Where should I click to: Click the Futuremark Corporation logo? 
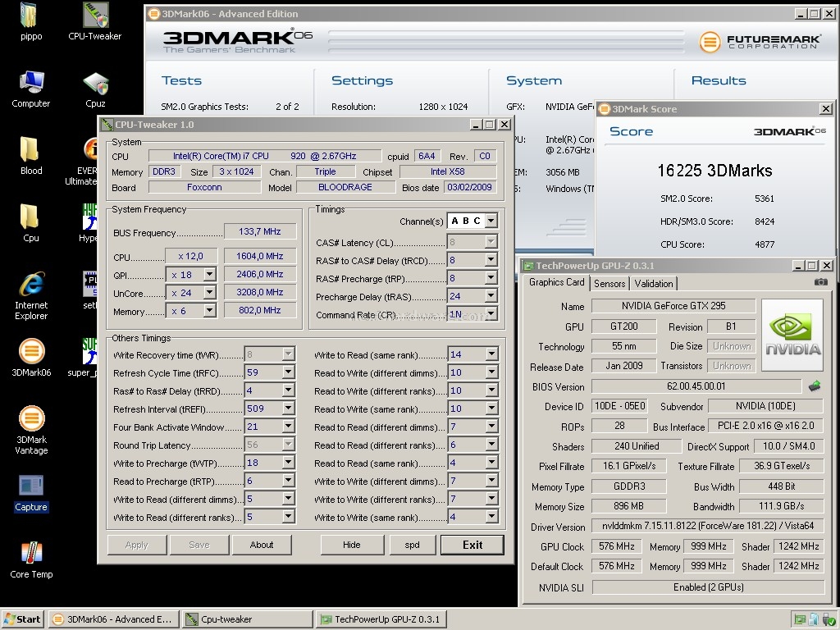pyautogui.click(x=760, y=41)
